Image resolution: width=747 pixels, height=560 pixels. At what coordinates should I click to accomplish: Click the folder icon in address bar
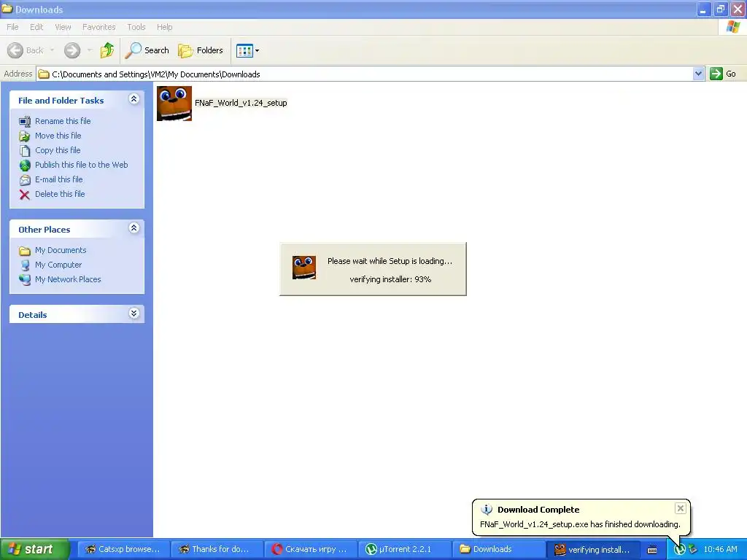tap(44, 74)
